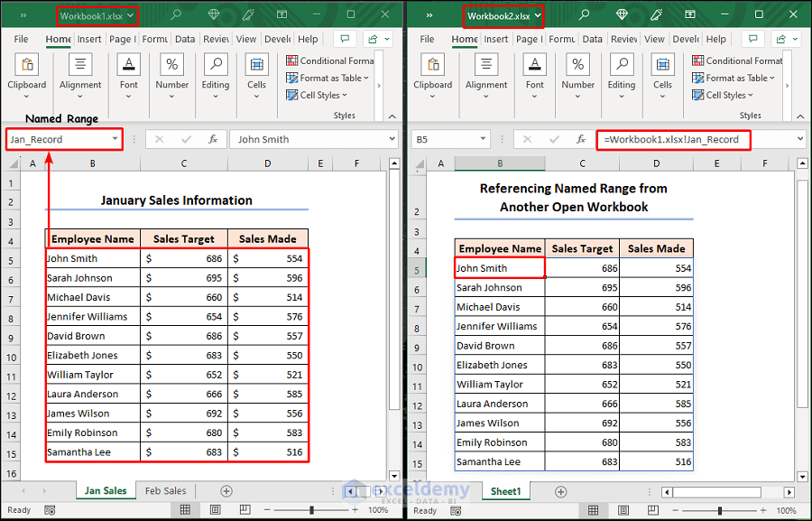Add new sheet next to Feb Sales

tap(226, 491)
